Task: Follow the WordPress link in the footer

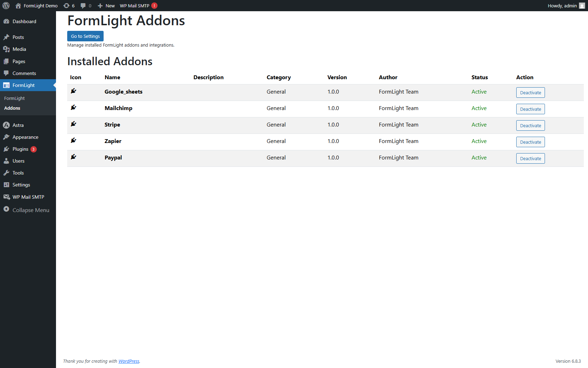Action: point(129,361)
